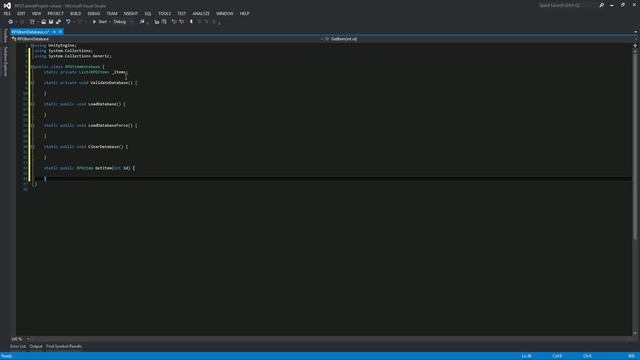Viewport: 640px width, 360px height.
Task: Open the Solution Explorer side tab
Action: 5,61
